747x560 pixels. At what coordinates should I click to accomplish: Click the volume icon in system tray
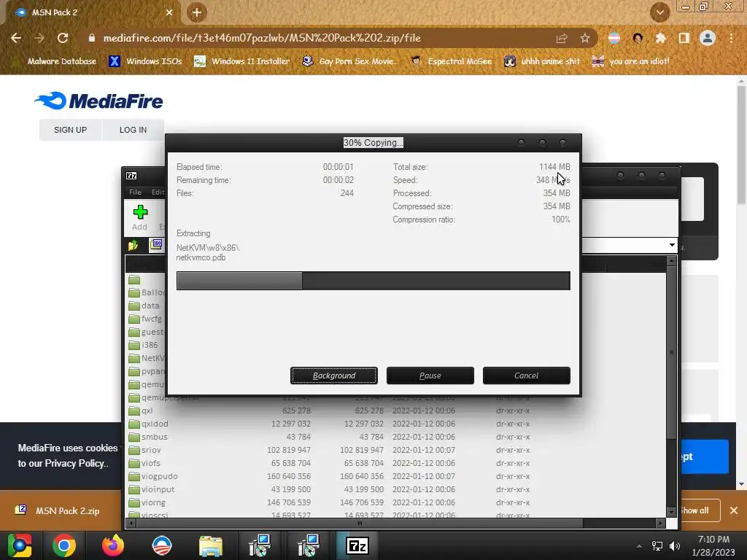pyautogui.click(x=675, y=545)
